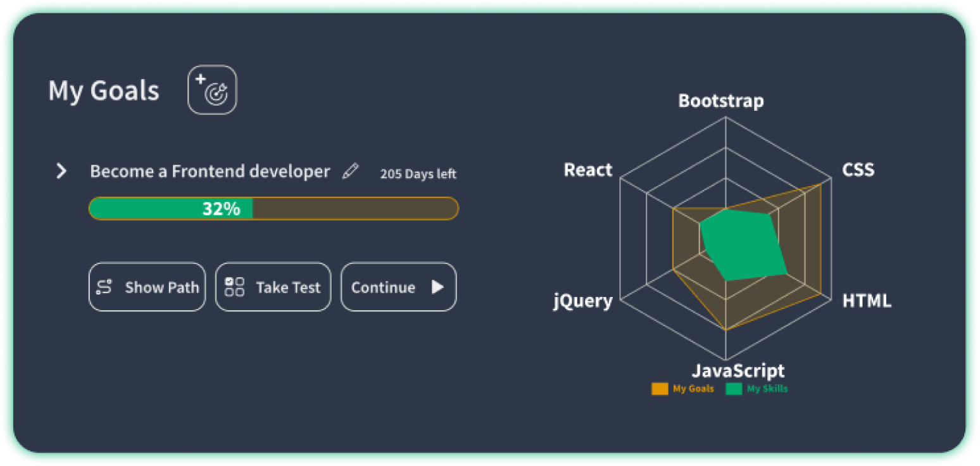Click the path icon in Show Path

[104, 287]
